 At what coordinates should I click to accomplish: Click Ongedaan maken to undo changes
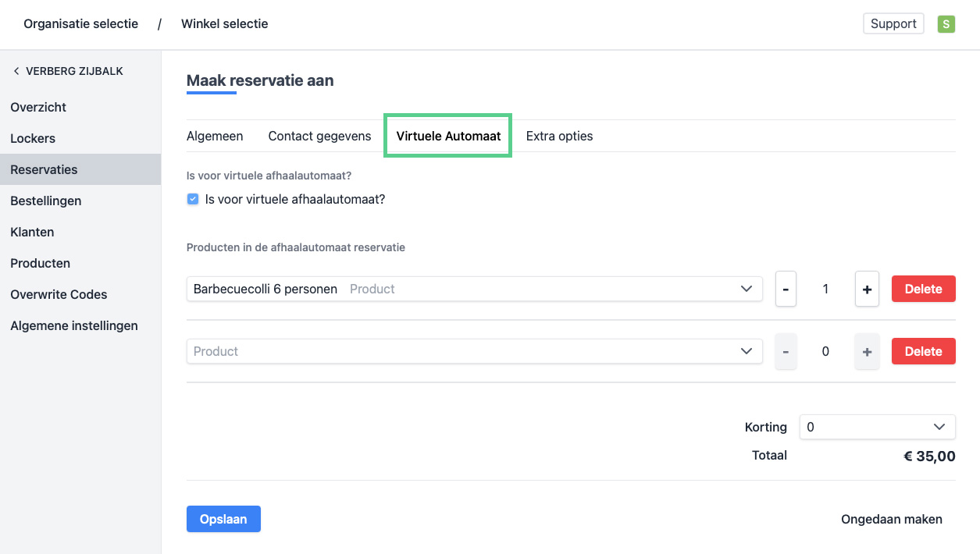pos(891,519)
